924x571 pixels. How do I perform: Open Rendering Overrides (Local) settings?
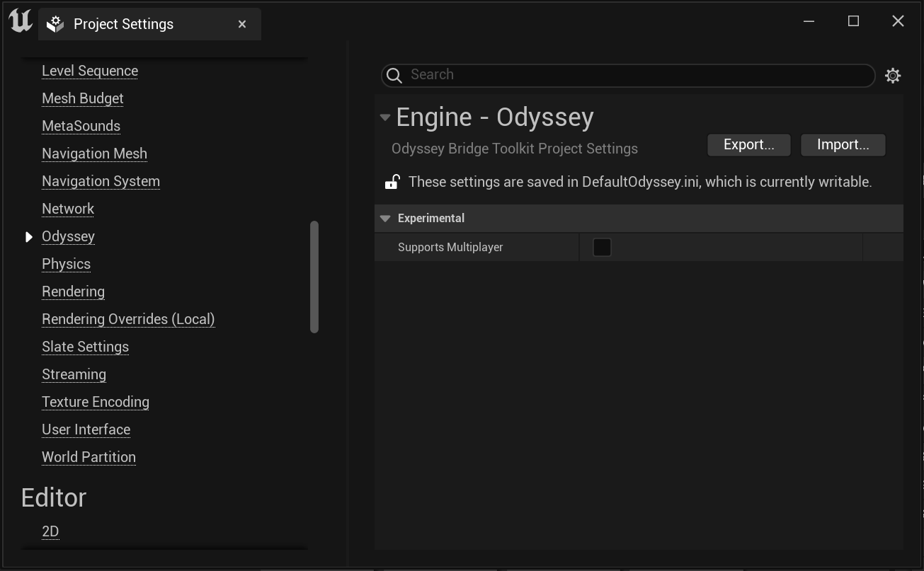pos(128,319)
